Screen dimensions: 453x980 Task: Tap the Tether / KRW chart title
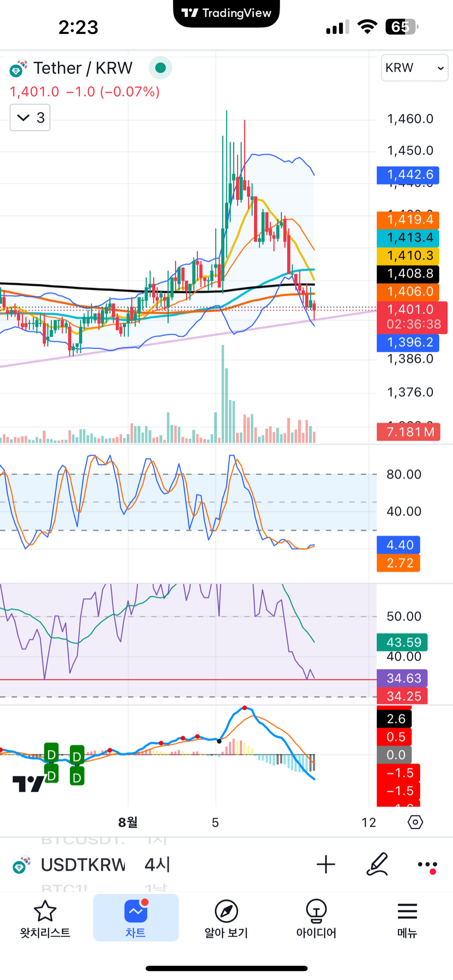(x=83, y=68)
